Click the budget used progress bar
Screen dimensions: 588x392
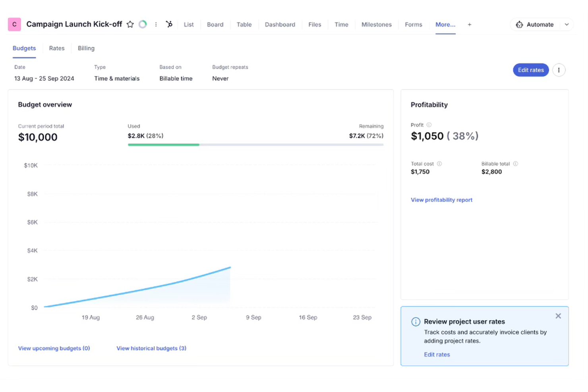coord(255,145)
